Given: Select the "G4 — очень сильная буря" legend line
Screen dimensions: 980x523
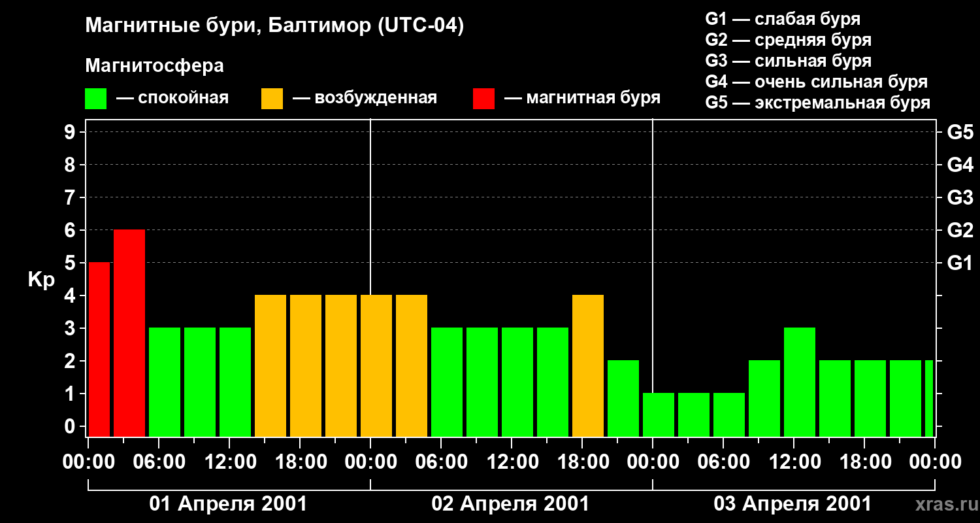Looking at the screenshot, I should (816, 82).
